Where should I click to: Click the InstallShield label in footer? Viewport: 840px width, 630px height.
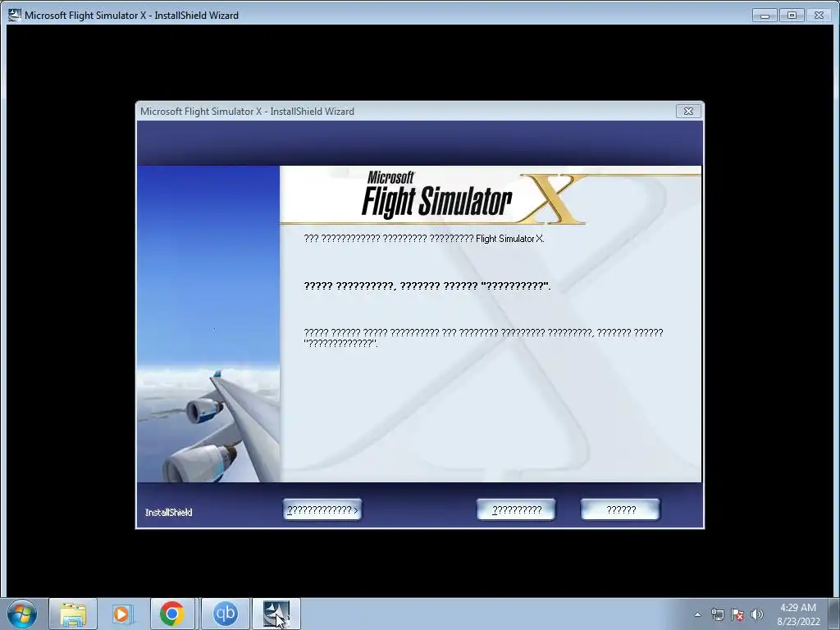(x=169, y=512)
